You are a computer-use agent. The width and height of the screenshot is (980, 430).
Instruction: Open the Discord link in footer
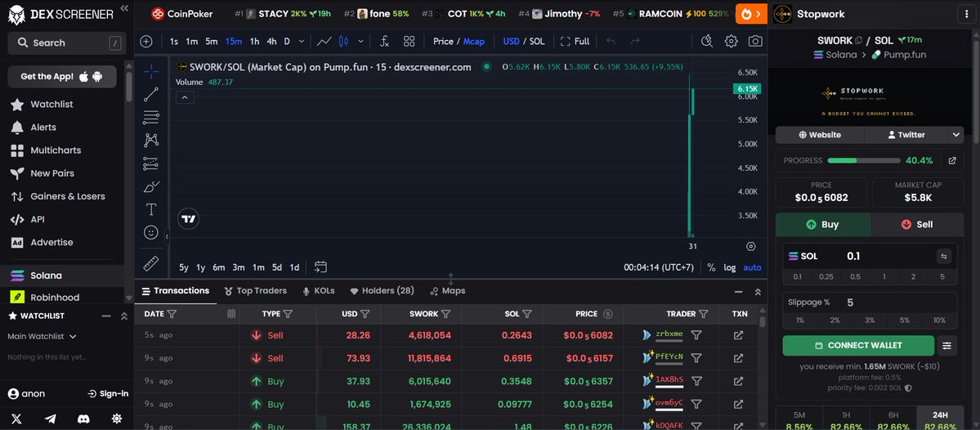coord(83,419)
